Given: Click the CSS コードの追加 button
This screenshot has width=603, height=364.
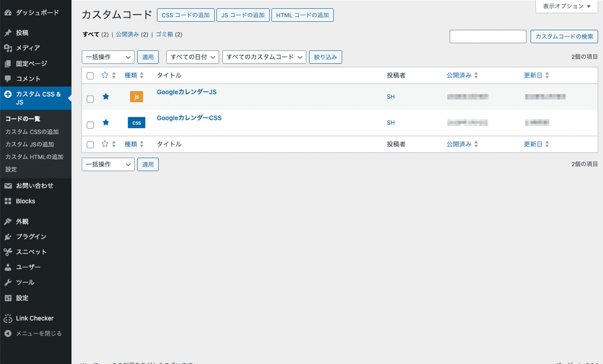Looking at the screenshot, I should pos(185,15).
